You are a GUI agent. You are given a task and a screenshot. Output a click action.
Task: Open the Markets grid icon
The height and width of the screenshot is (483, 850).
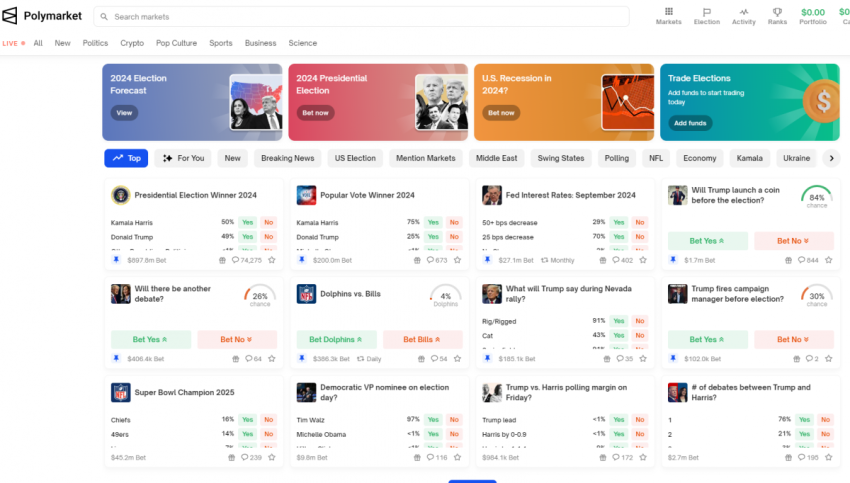(668, 16)
